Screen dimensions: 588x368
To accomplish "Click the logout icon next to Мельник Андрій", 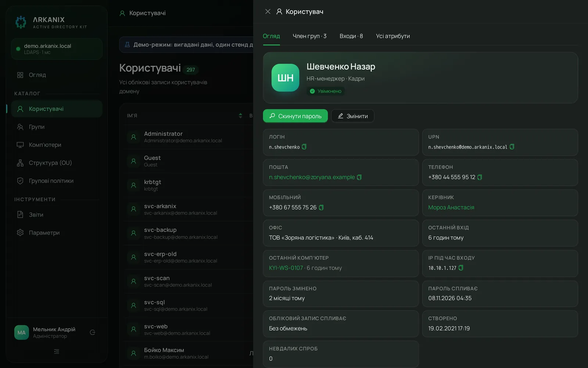I will [93, 332].
